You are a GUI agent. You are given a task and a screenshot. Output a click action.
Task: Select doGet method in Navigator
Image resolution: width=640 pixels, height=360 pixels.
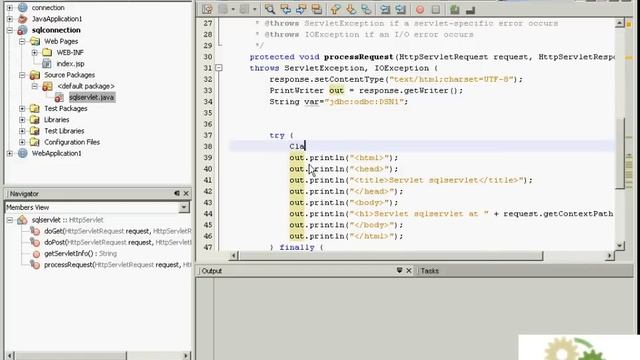click(118, 231)
